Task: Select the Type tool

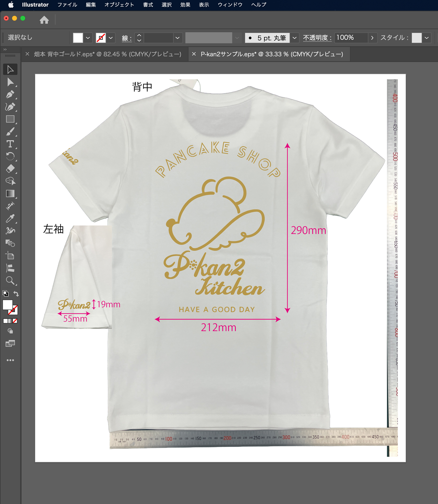Action: tap(10, 144)
